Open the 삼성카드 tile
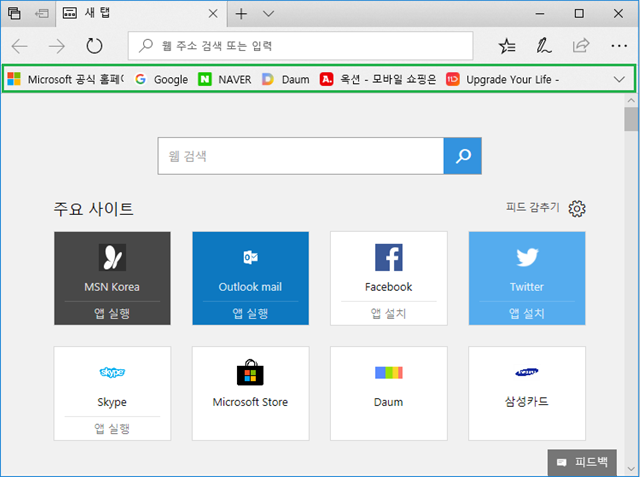The width and height of the screenshot is (640, 477). pyautogui.click(x=527, y=393)
